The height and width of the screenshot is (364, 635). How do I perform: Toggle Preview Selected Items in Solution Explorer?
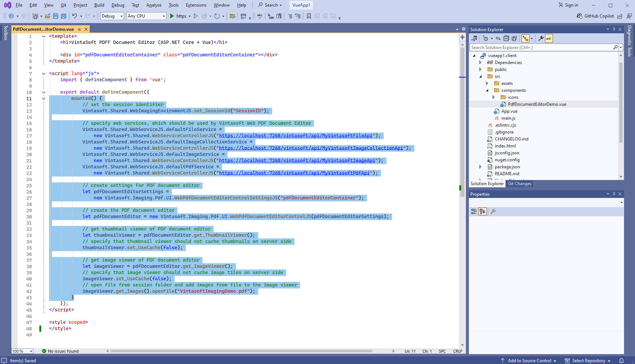coord(549,38)
